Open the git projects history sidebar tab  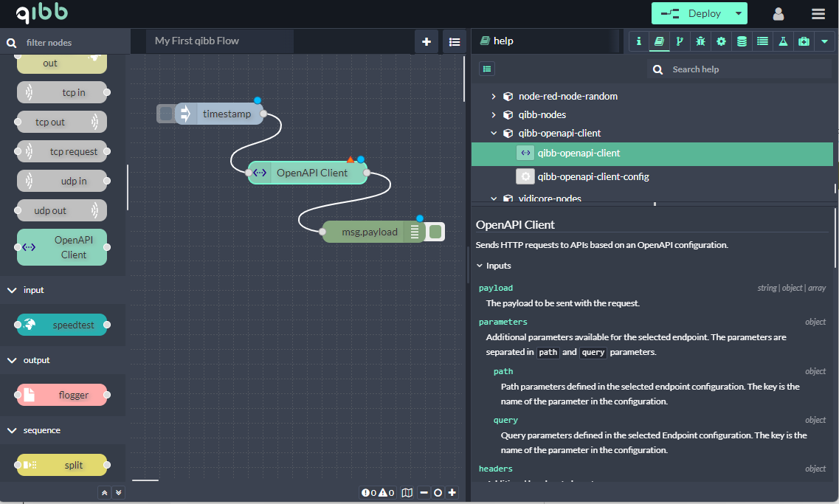680,41
